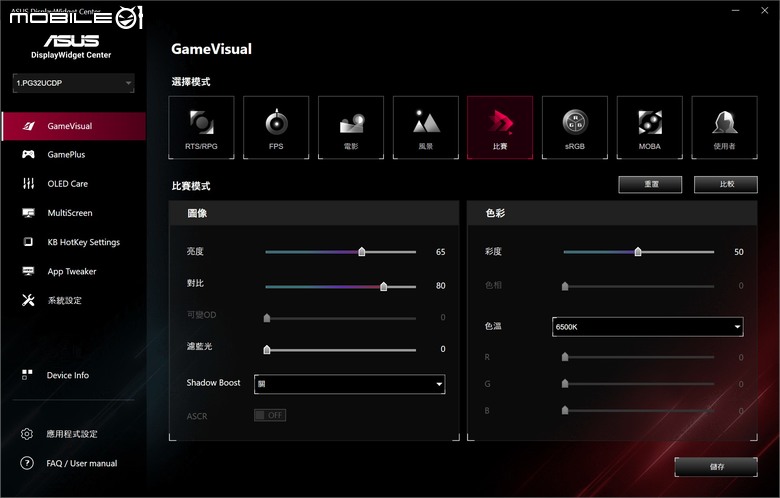Image resolution: width=780 pixels, height=498 pixels.
Task: Click the OLED Care sliders icon
Action: pyautogui.click(x=28, y=184)
